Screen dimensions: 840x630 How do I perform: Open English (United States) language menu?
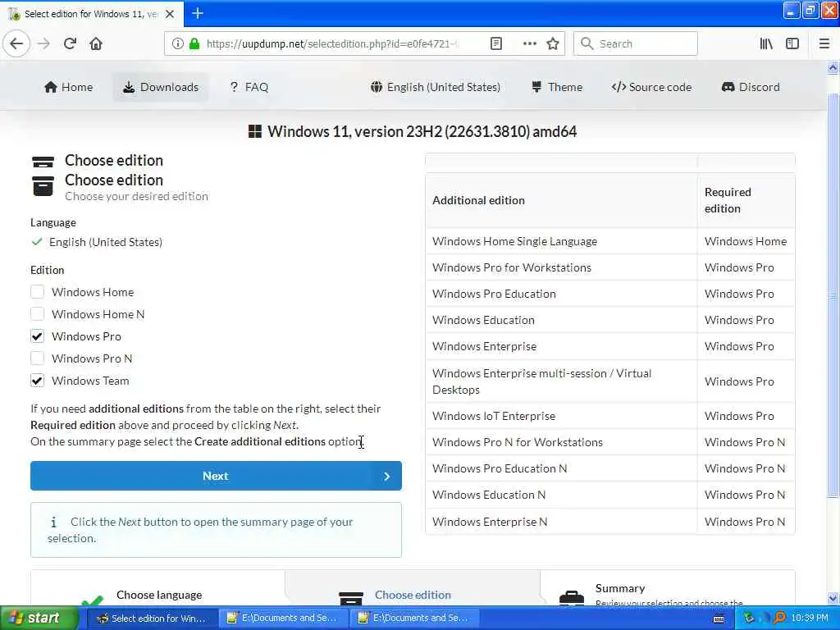435,87
